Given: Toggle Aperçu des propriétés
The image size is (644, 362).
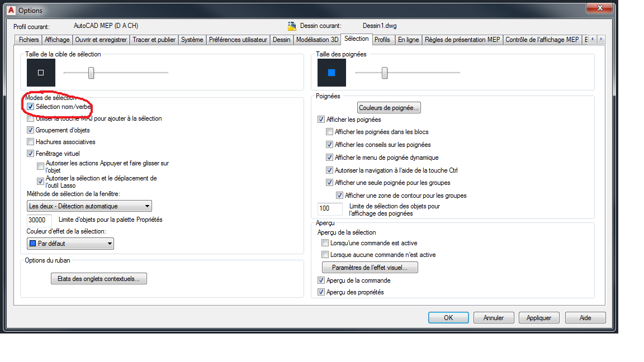Looking at the screenshot, I should [x=321, y=292].
